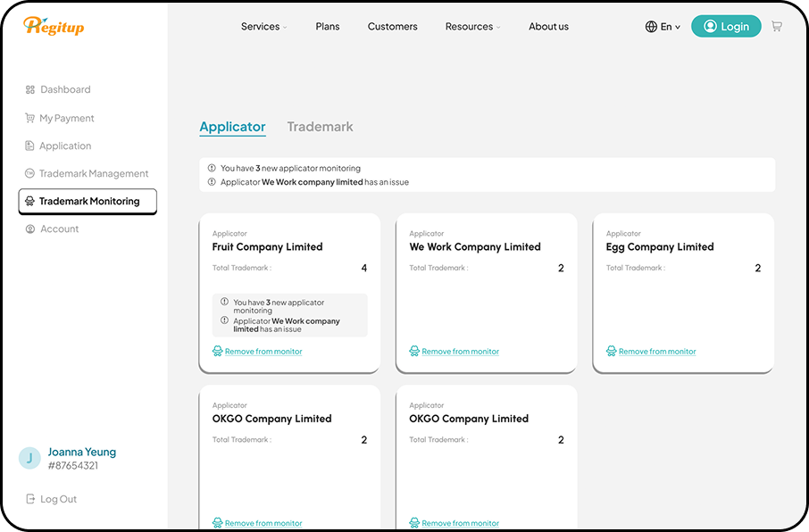Open Trademark Management in the sidebar
Image resolution: width=809 pixels, height=532 pixels.
click(93, 174)
